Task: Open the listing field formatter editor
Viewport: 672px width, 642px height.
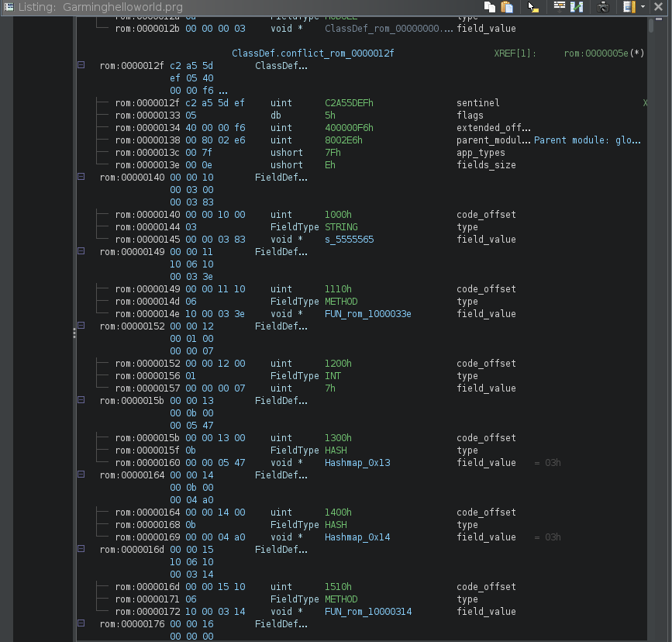Action: click(559, 7)
